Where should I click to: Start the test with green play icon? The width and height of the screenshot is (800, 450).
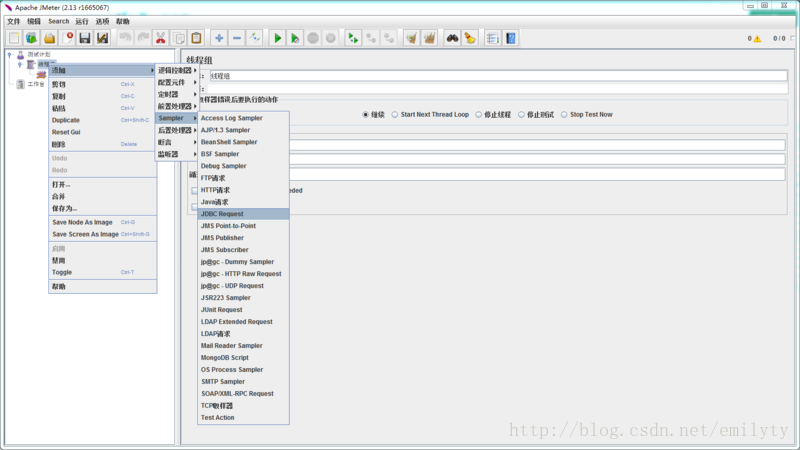point(277,38)
